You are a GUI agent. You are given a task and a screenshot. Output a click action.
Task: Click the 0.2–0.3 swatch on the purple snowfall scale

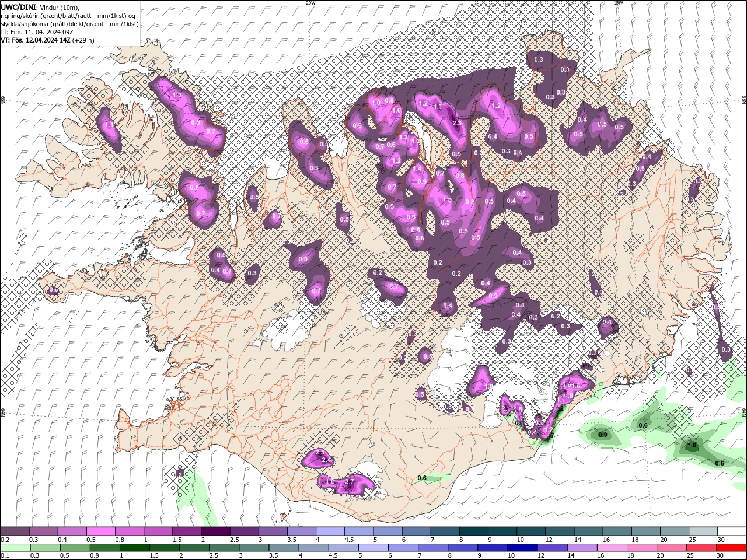point(15,531)
